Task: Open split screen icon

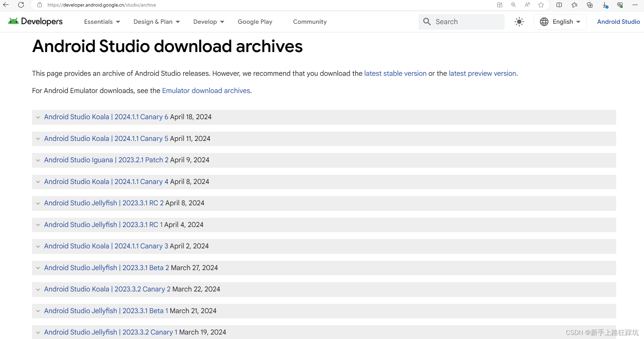Action: point(559,5)
